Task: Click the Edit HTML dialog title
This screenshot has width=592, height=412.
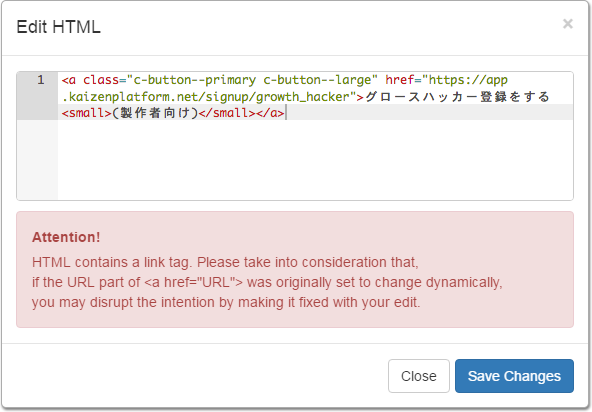Action: [x=59, y=27]
